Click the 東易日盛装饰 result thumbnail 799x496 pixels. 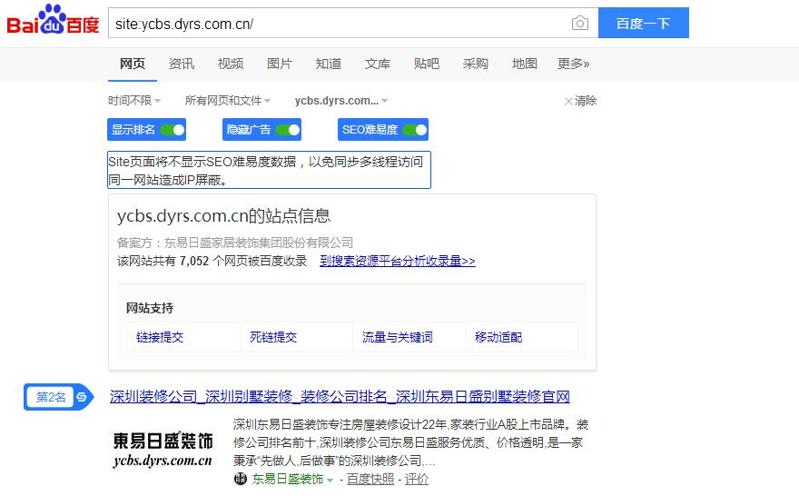coord(163,450)
